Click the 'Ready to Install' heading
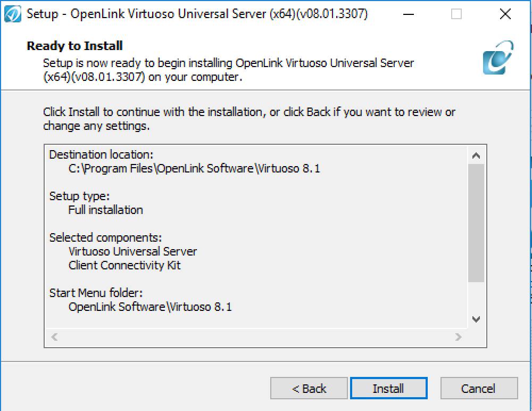This screenshot has height=411, width=532. [74, 46]
